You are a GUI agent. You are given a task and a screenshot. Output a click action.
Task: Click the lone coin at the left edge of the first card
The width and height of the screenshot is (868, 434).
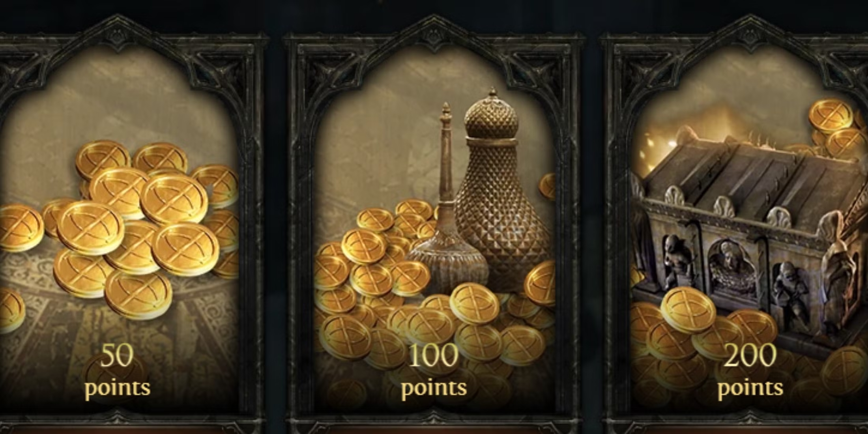click(11, 310)
